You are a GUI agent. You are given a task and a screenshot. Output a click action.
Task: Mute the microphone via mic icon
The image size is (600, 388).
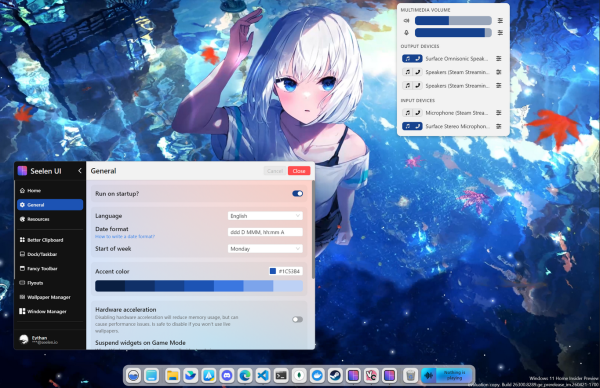[406, 33]
